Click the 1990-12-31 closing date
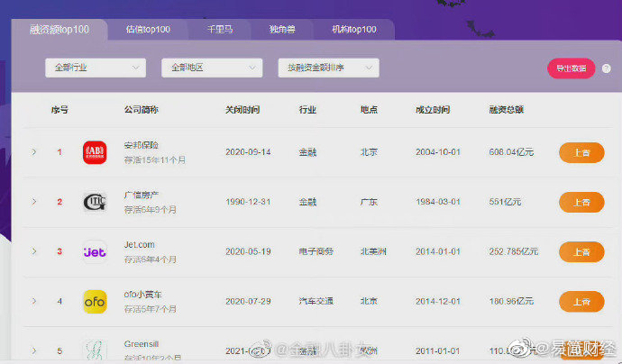This screenshot has width=622, height=364. click(248, 202)
